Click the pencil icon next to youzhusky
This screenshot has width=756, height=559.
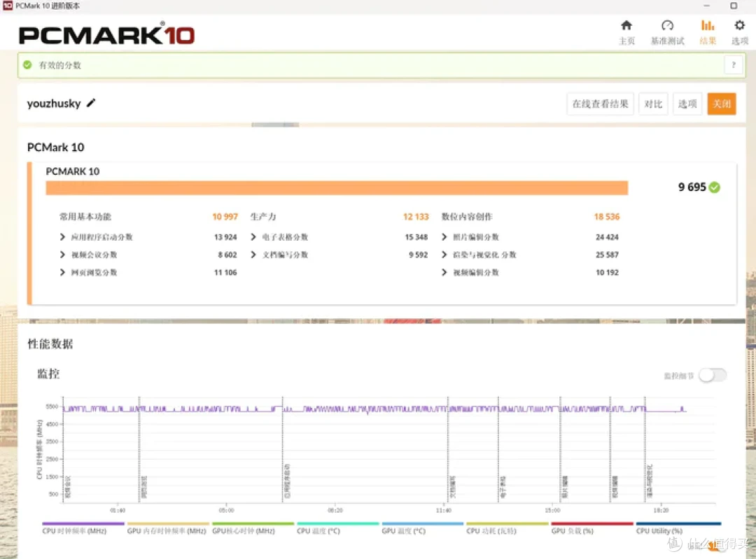91,103
